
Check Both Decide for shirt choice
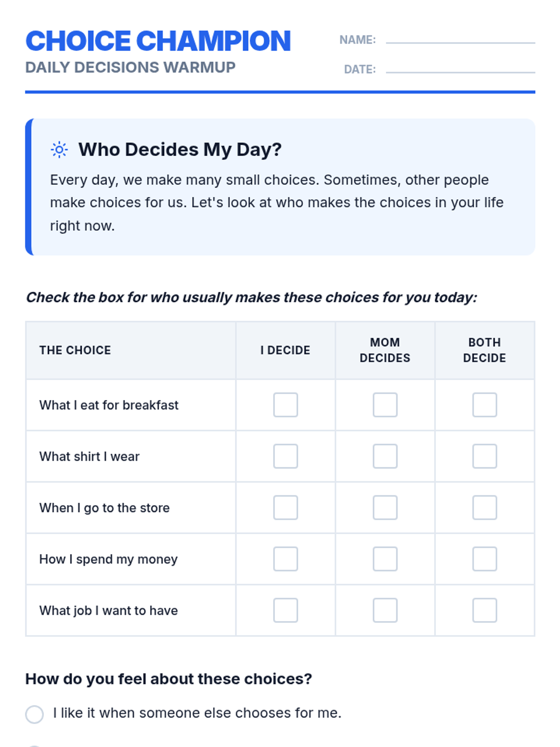click(484, 456)
